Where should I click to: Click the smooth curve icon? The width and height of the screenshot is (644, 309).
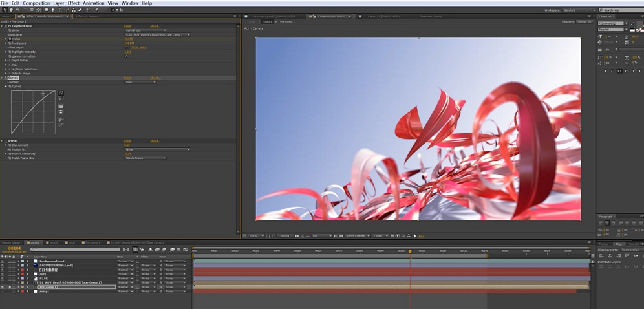click(61, 120)
